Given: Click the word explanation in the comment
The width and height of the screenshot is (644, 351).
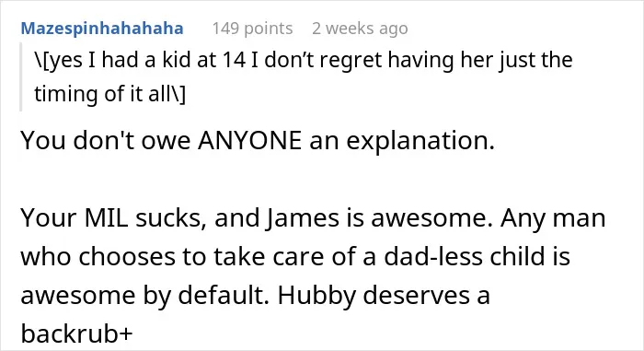Looking at the screenshot, I should click(x=420, y=140).
